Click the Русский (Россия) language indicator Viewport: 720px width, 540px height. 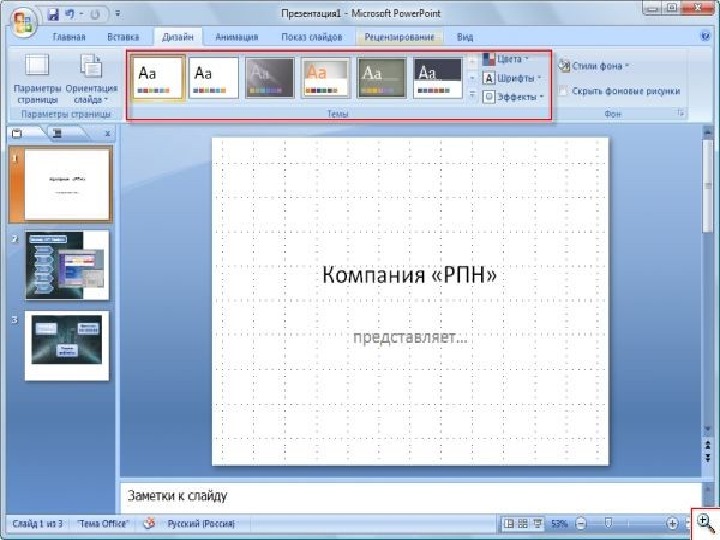pyautogui.click(x=201, y=524)
